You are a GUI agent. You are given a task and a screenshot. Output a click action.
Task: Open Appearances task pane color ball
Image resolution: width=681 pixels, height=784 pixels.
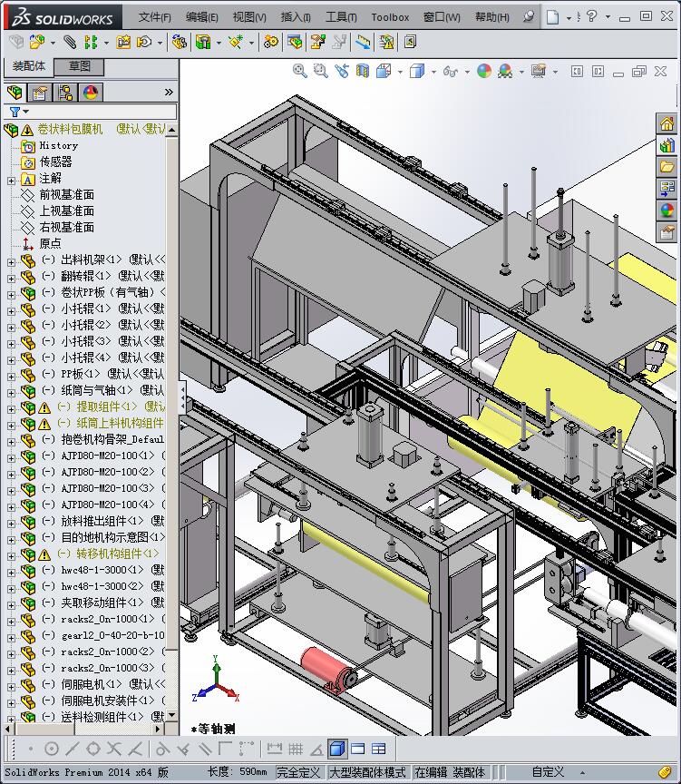(x=666, y=211)
